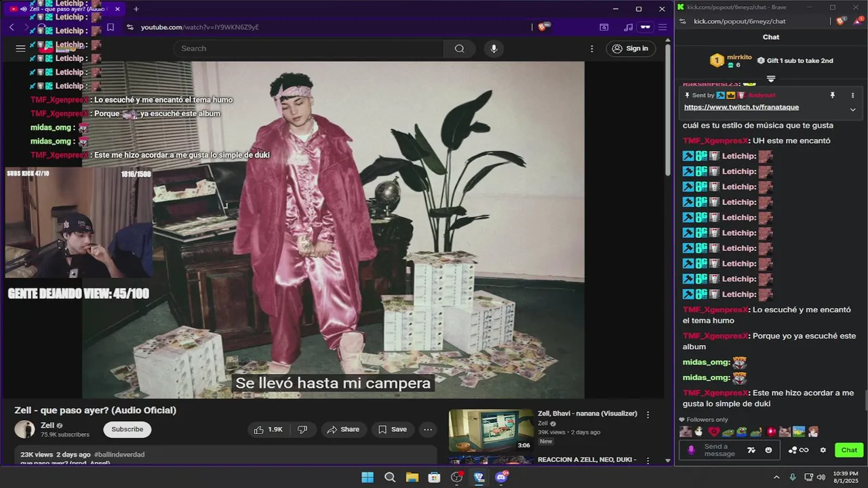
Task: Open Brave main hamburger menu
Action: pyautogui.click(x=662, y=27)
